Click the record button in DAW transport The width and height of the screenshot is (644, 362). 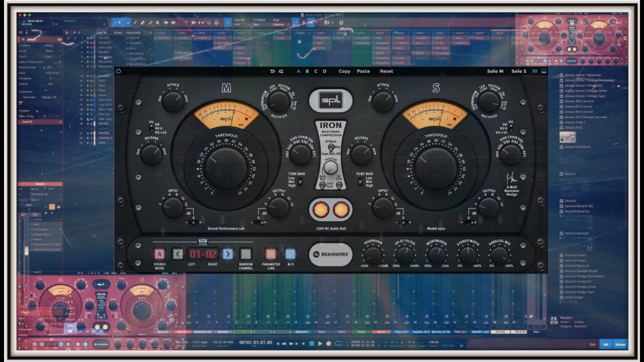[x=329, y=343]
